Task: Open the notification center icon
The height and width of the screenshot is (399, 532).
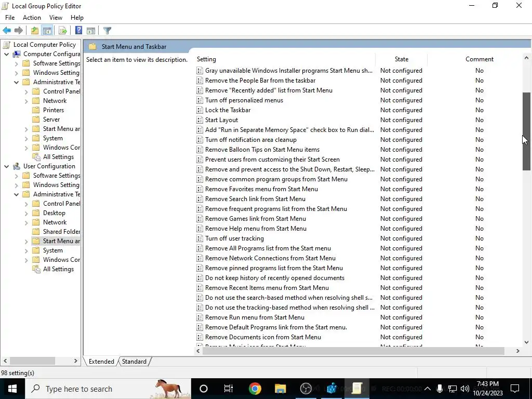Action: (x=515, y=389)
